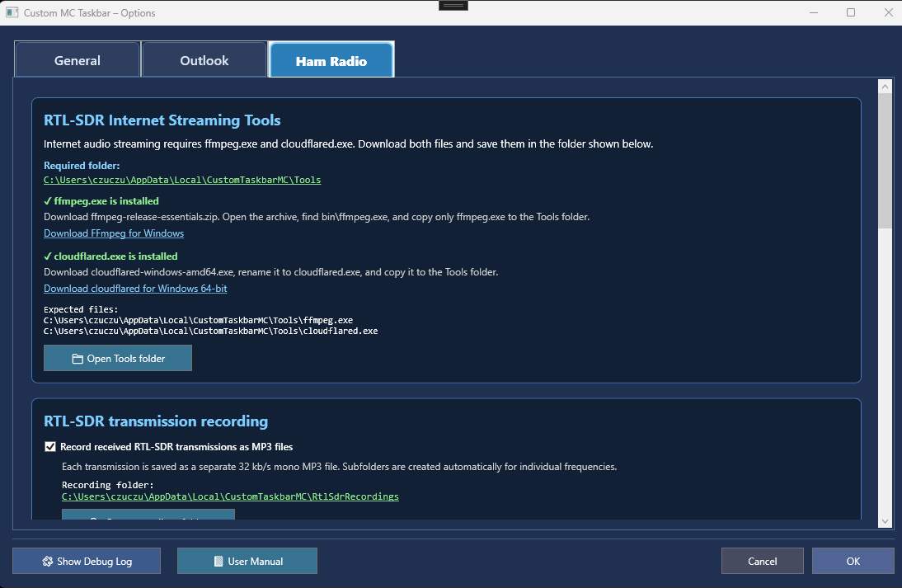Click 'ffmpeg.exe is installed' status text

pos(101,201)
